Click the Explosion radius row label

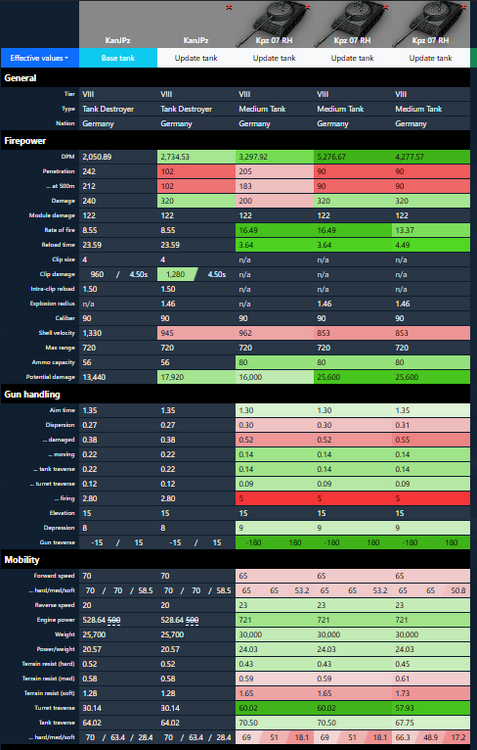(x=55, y=304)
